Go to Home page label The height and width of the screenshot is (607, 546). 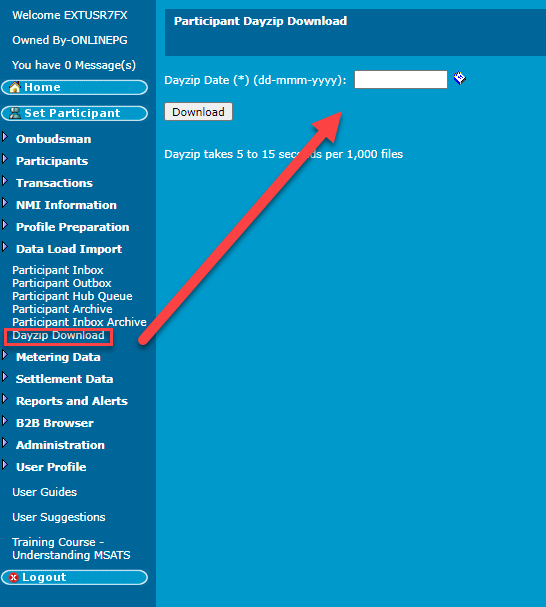point(42,87)
